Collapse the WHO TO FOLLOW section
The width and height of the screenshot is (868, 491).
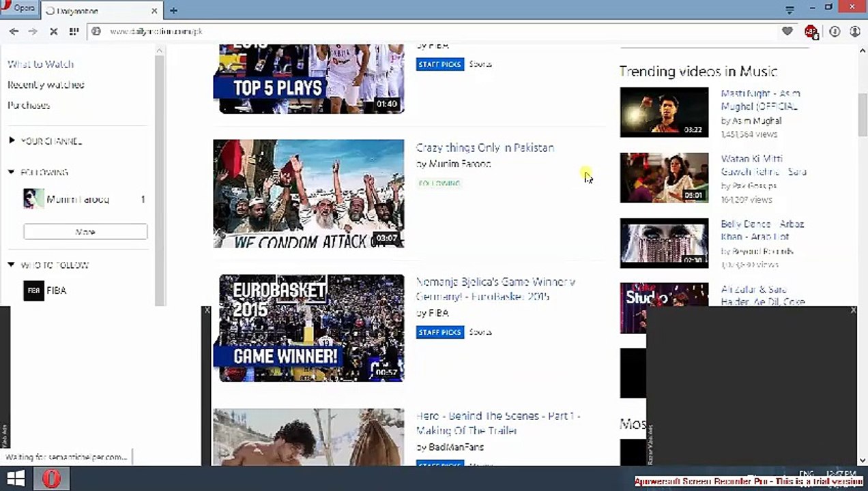click(x=48, y=265)
